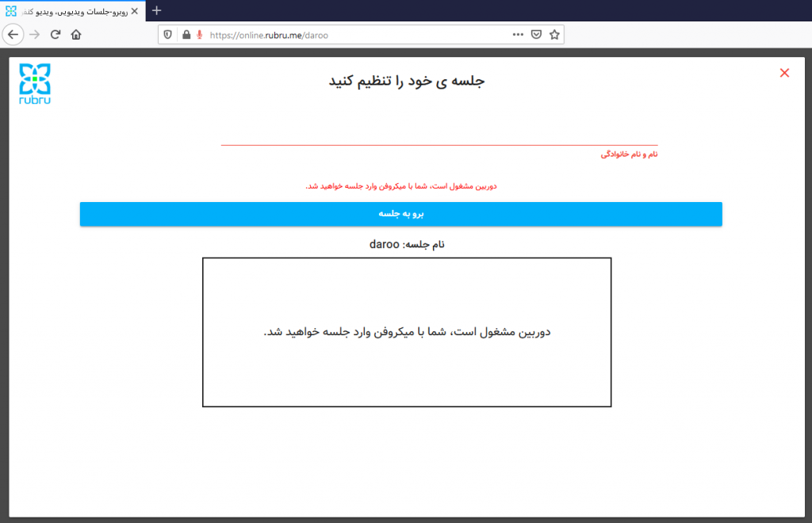Open tracking protection shield icon
Screen dimensions: 812x523
168,35
